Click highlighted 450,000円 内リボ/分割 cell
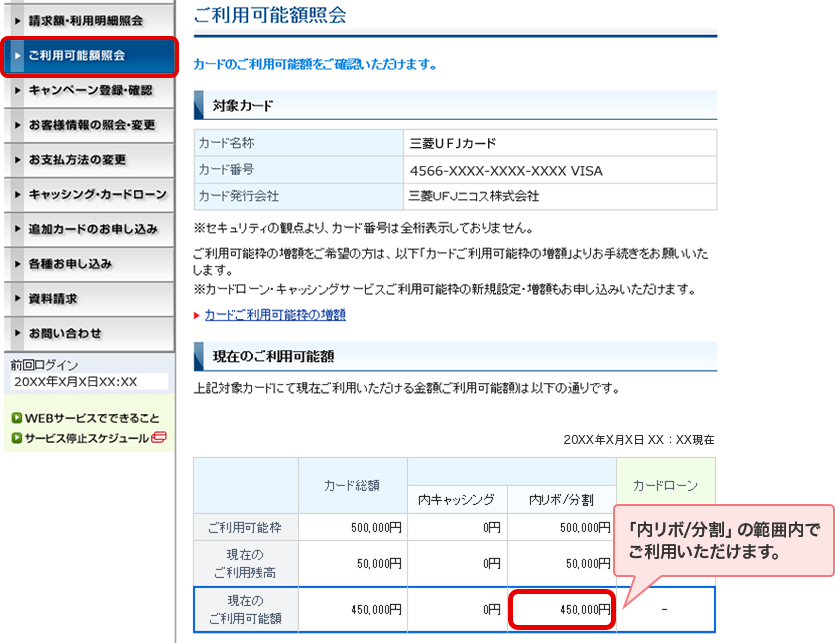The image size is (835, 643). [560, 608]
